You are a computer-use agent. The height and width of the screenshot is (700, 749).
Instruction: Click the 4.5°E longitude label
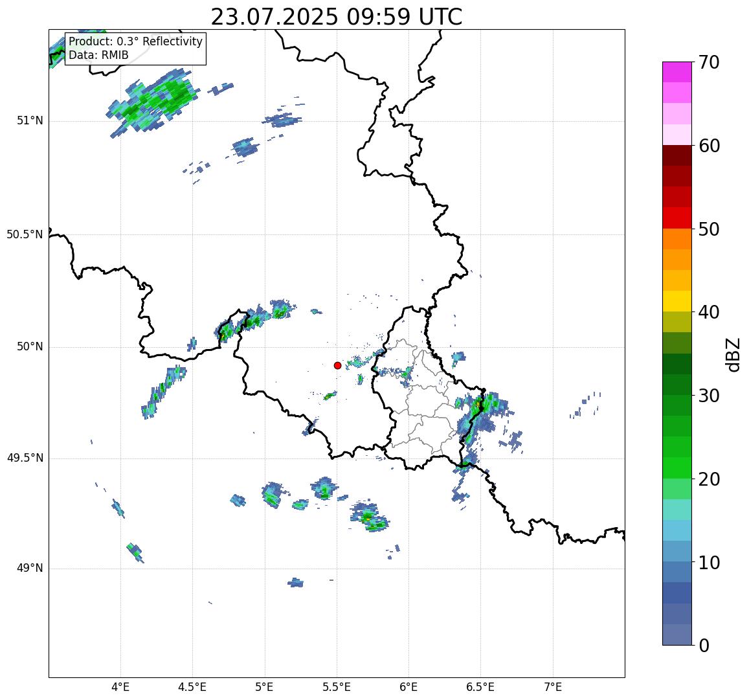[x=192, y=688]
